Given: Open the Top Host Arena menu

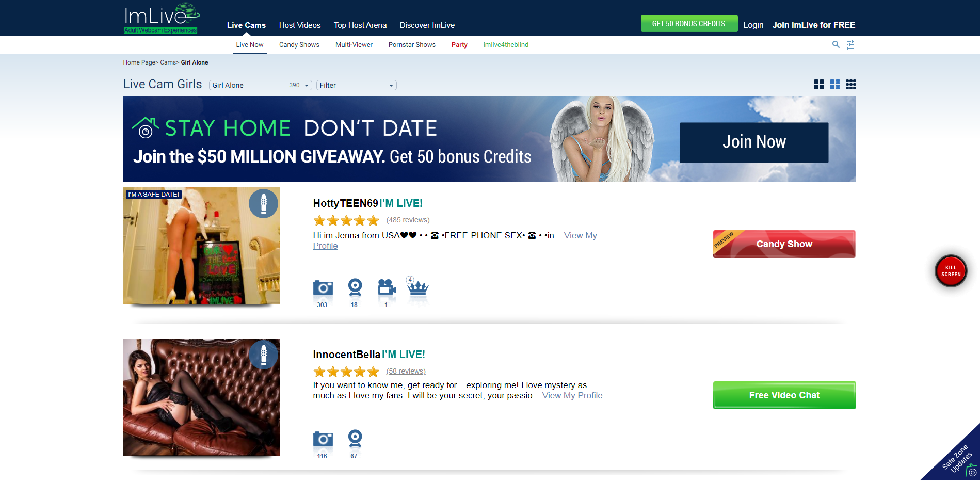Looking at the screenshot, I should (x=360, y=25).
